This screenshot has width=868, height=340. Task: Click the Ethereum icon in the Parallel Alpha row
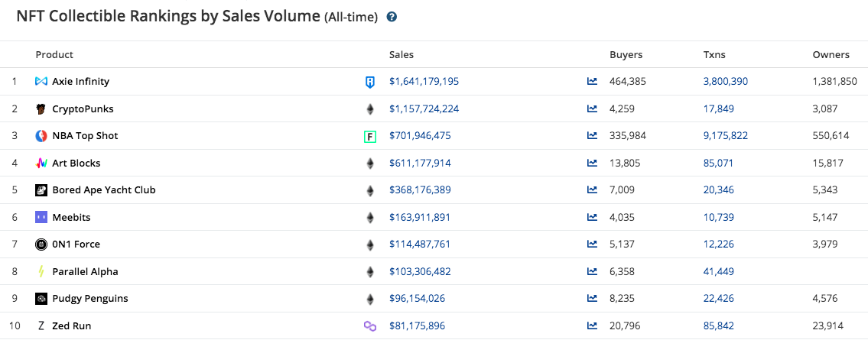(x=370, y=272)
